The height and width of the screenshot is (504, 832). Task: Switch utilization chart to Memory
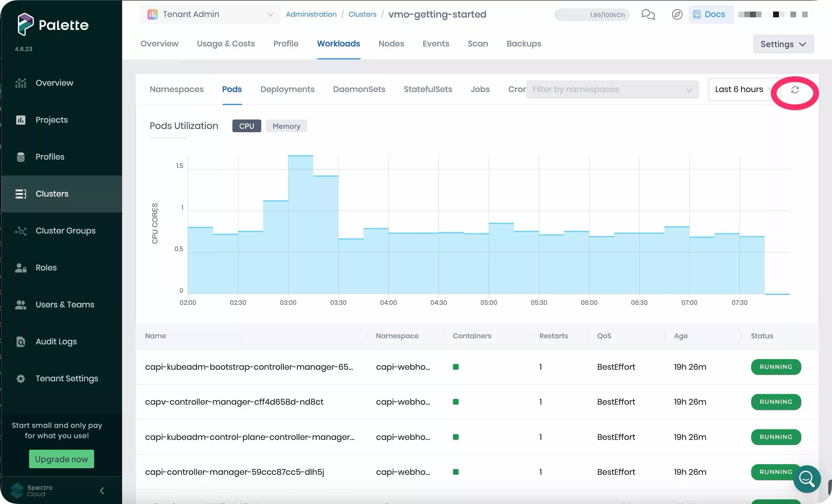(286, 126)
